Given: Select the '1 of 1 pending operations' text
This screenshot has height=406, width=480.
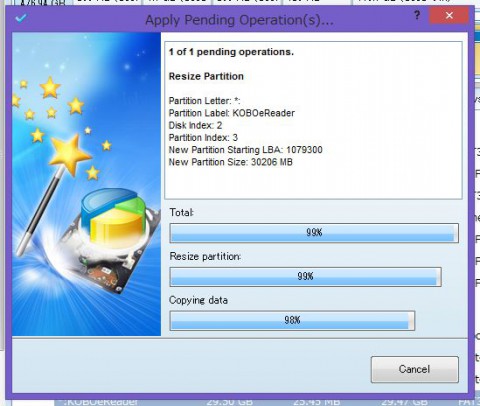Looking at the screenshot, I should coord(231,52).
